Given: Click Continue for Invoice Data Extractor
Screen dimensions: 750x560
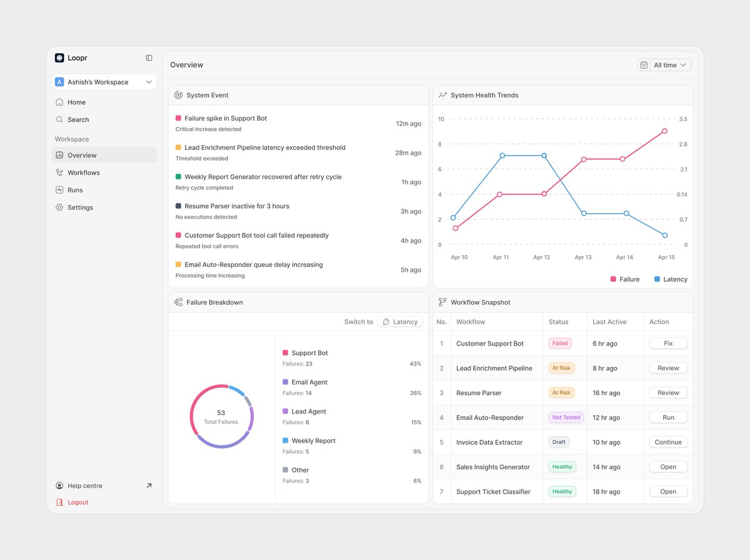Looking at the screenshot, I should tap(668, 442).
